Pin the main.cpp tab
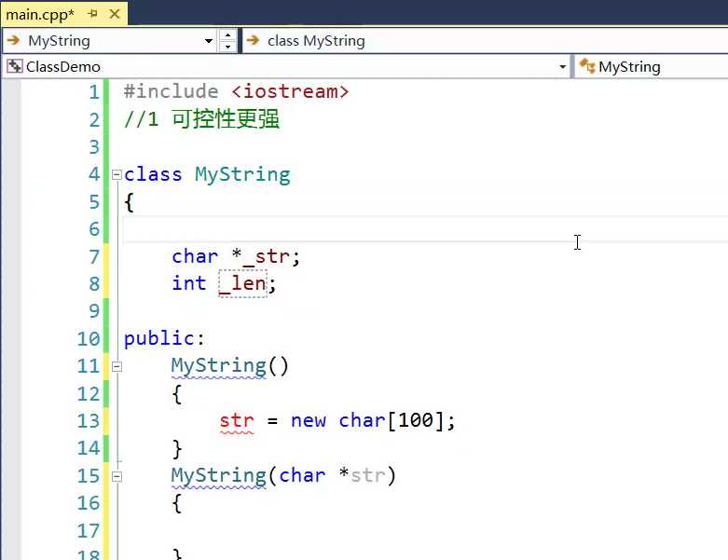728x560 pixels. coord(93,14)
